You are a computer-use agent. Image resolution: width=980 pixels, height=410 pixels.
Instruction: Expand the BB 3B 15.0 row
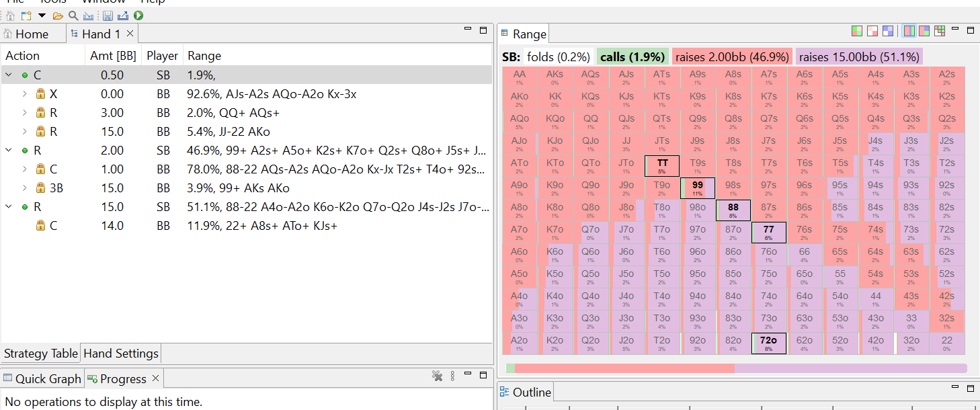pyautogui.click(x=25, y=188)
